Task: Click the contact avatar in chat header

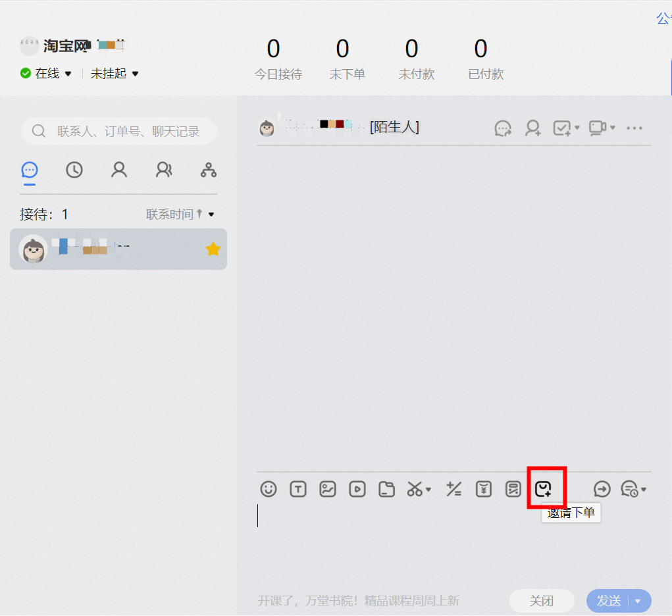Action: tap(267, 128)
